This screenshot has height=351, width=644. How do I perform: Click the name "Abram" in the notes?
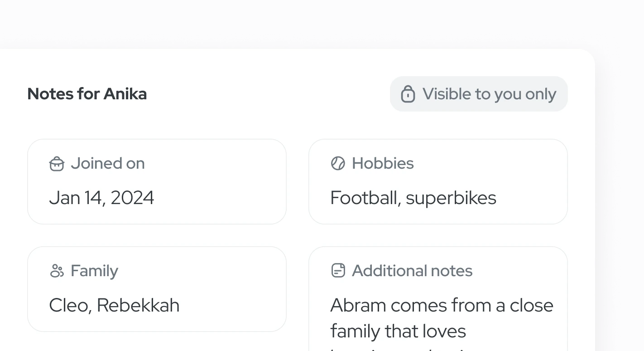click(x=358, y=305)
